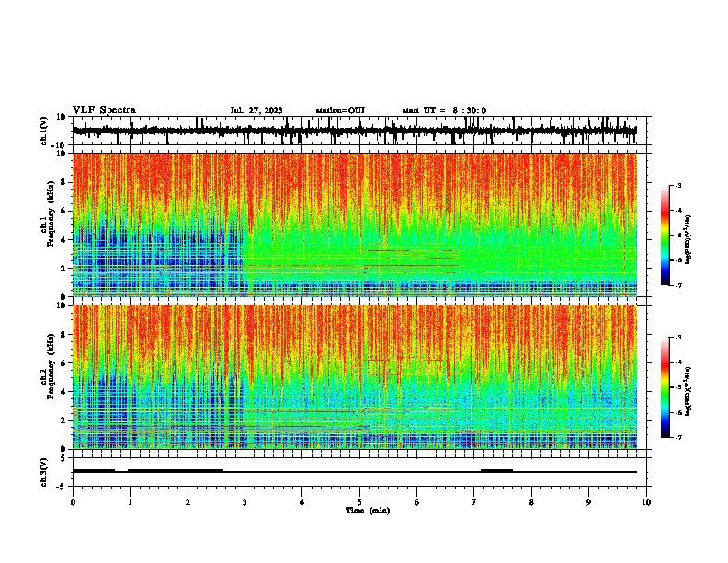Screen dimensions: 728x563
Task: Click the "VLF Spectra" plot title
Action: pyautogui.click(x=104, y=110)
